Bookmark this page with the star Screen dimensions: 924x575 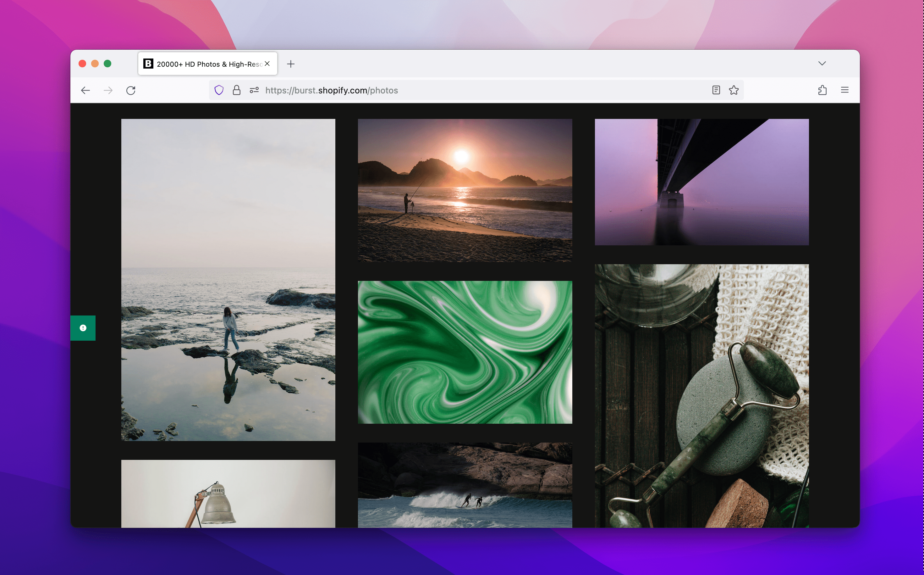(x=734, y=90)
